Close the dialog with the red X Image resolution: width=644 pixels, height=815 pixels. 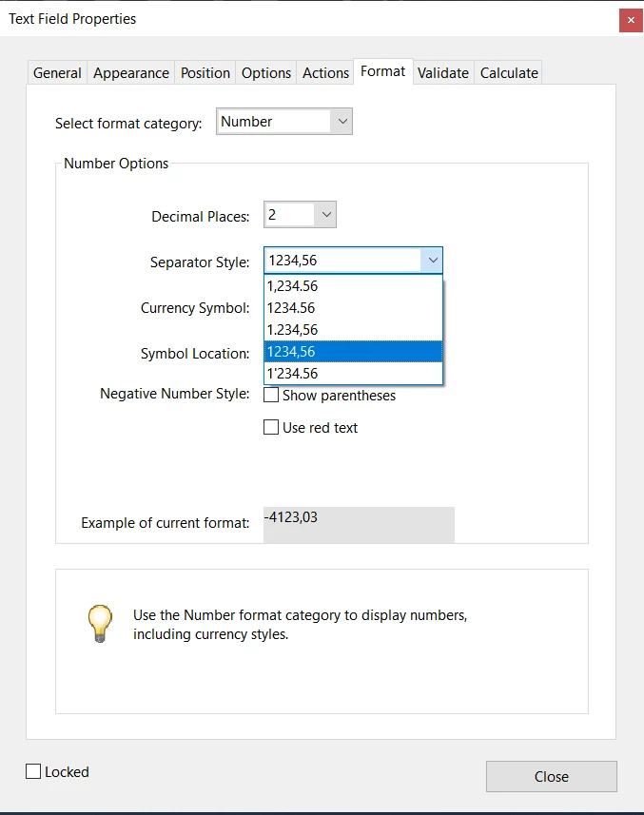[631, 20]
